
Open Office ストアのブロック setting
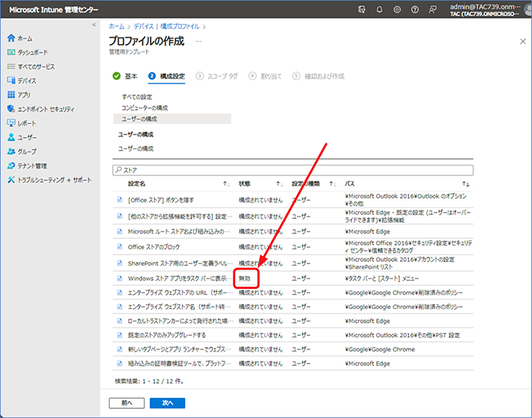click(x=154, y=246)
